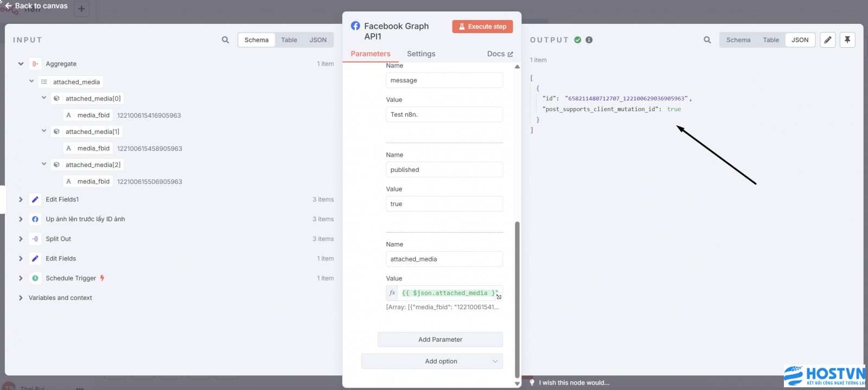Viewport: 868px width, 390px height.
Task: Collapse the attached_media list
Action: tap(31, 81)
